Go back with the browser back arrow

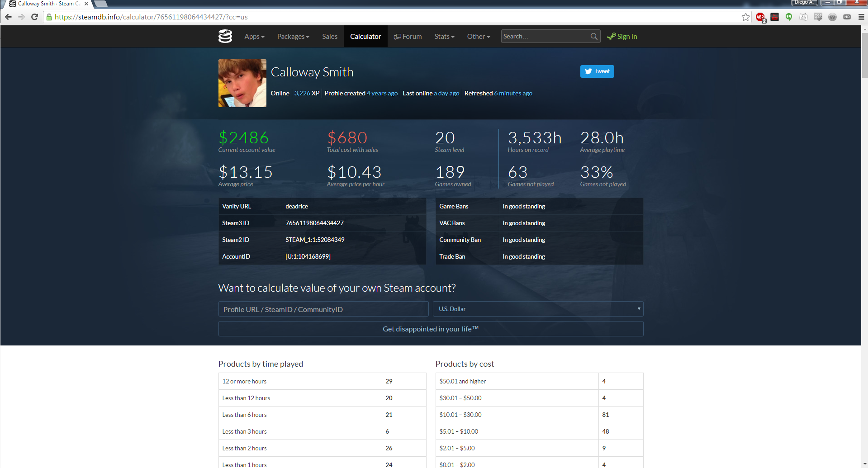click(8, 17)
